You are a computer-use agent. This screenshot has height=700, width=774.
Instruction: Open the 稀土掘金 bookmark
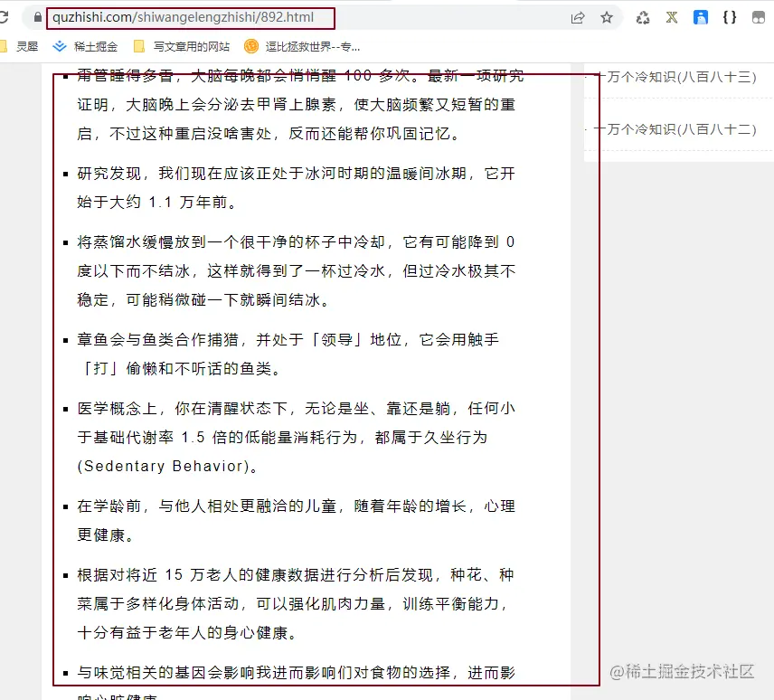(85, 46)
